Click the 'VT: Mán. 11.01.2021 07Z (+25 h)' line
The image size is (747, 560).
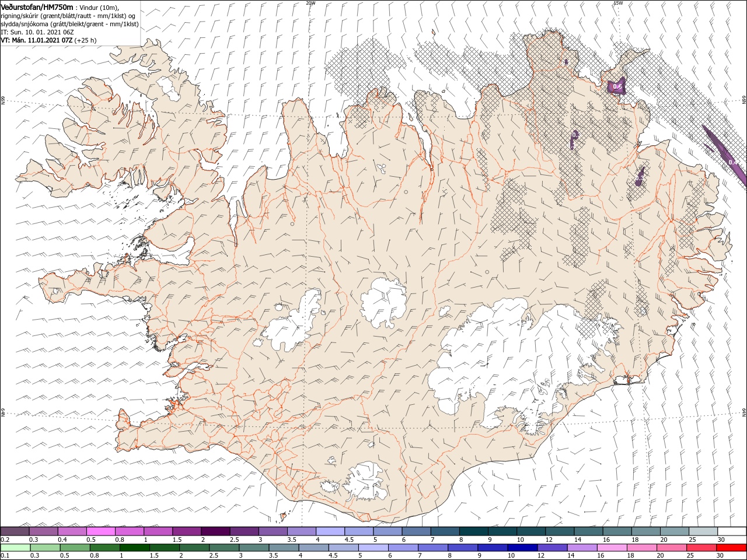coord(48,40)
